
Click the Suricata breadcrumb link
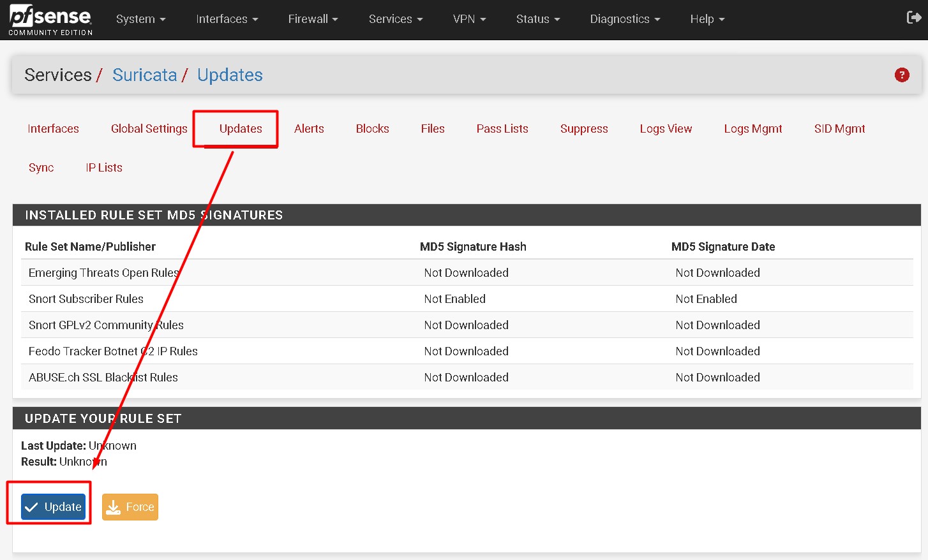point(145,75)
